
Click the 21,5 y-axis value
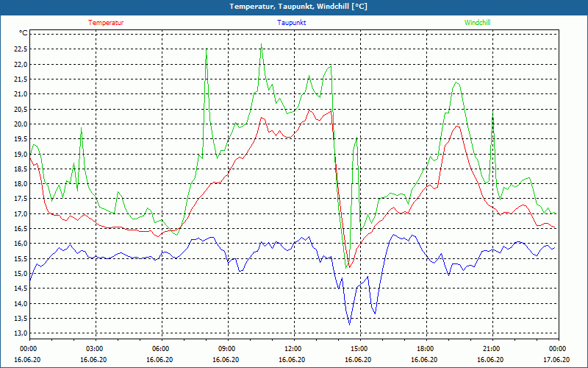21,79
